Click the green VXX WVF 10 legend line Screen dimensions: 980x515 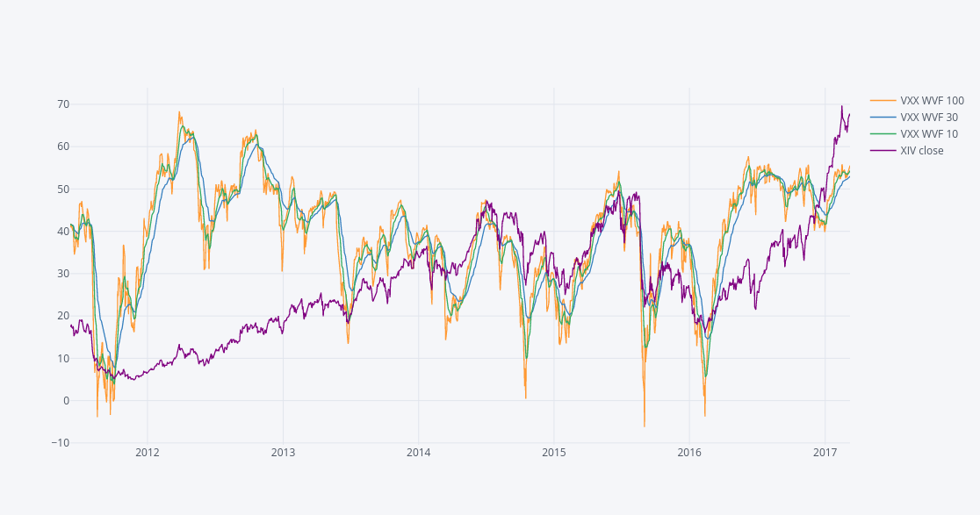pyautogui.click(x=883, y=134)
